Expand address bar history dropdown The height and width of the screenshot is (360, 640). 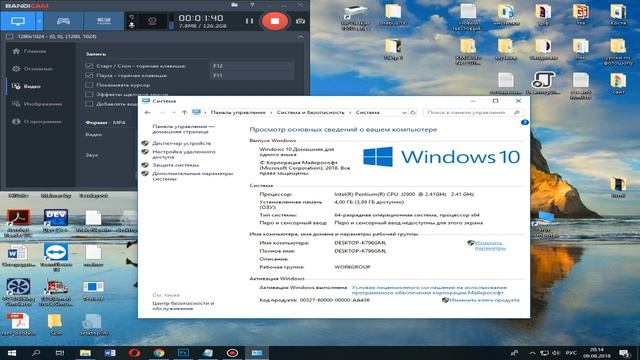(x=404, y=113)
